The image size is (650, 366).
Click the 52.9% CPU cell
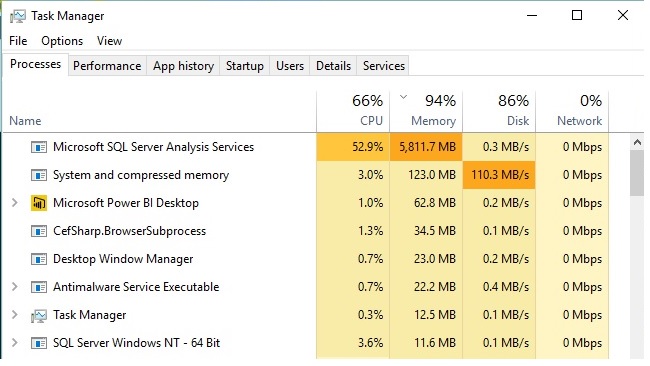click(x=353, y=147)
